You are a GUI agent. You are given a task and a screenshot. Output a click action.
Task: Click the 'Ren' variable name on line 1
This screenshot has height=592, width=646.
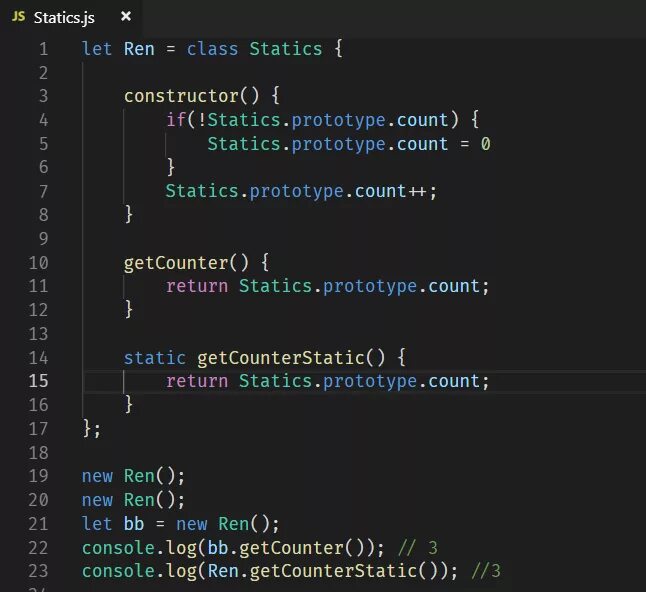[x=139, y=49]
